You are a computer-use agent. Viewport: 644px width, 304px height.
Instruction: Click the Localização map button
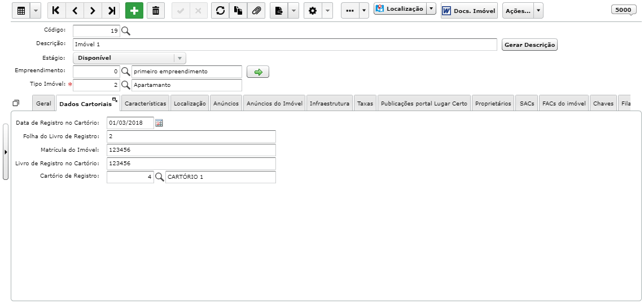coord(400,8)
